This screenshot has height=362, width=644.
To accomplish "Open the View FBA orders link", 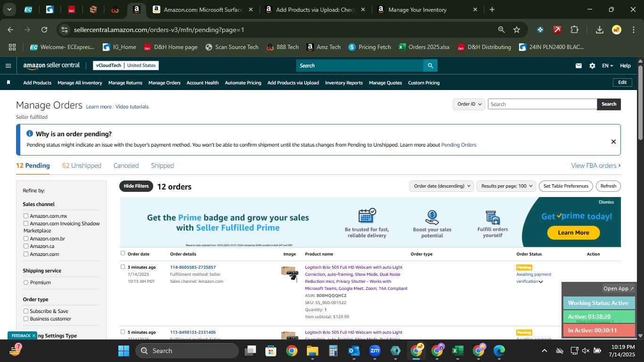I will click(595, 165).
